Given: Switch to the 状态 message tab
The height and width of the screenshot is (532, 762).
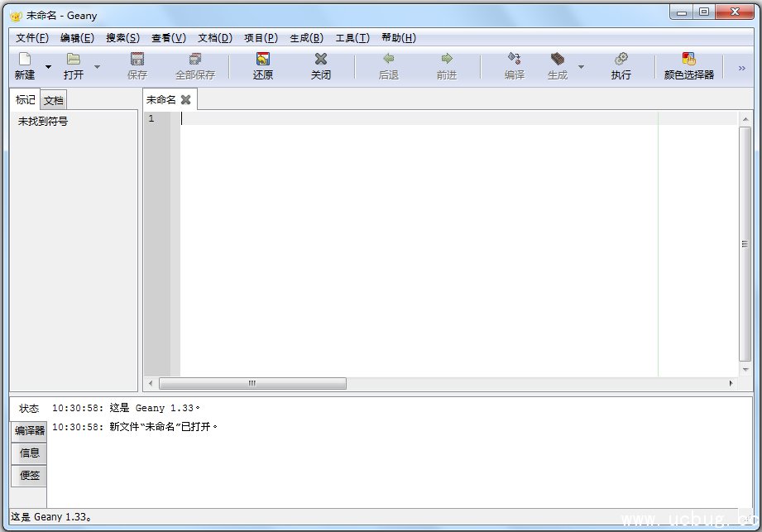Looking at the screenshot, I should [x=29, y=409].
